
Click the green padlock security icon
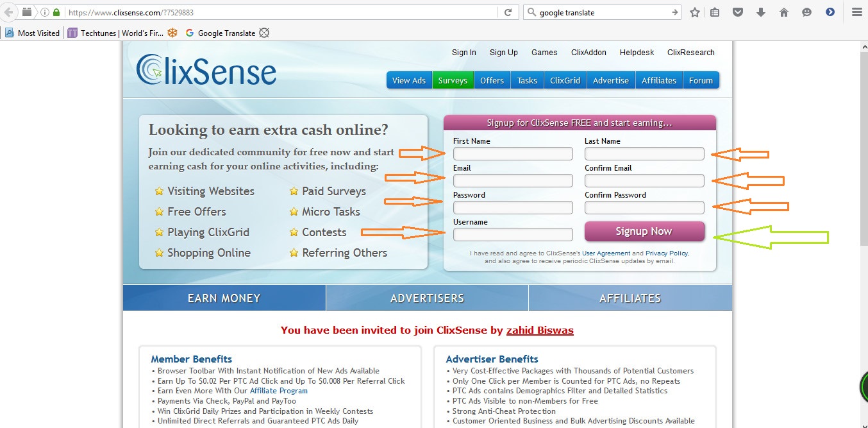pyautogui.click(x=56, y=12)
